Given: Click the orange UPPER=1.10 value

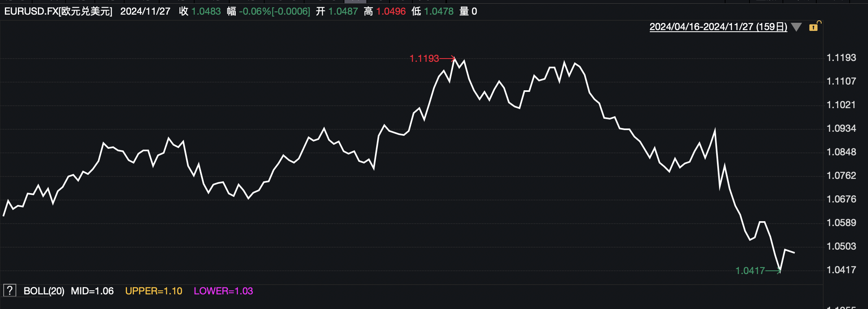Looking at the screenshot, I should [x=153, y=291].
